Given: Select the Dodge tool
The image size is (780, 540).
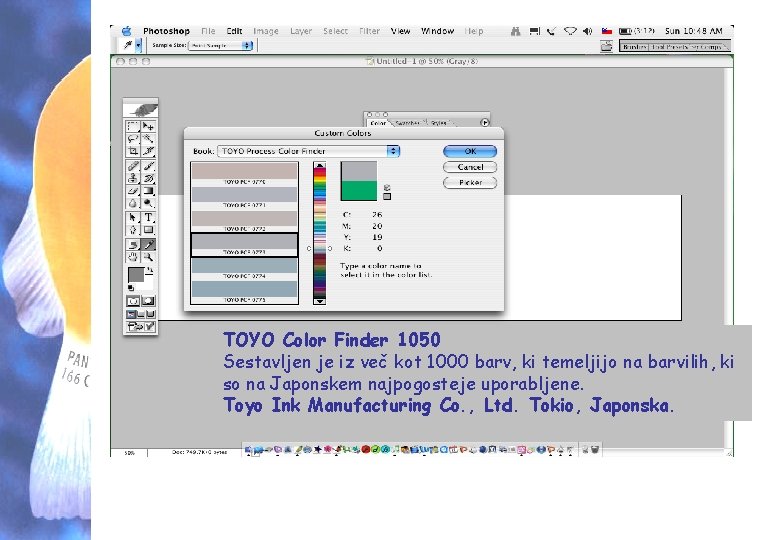Looking at the screenshot, I should coord(148,203).
